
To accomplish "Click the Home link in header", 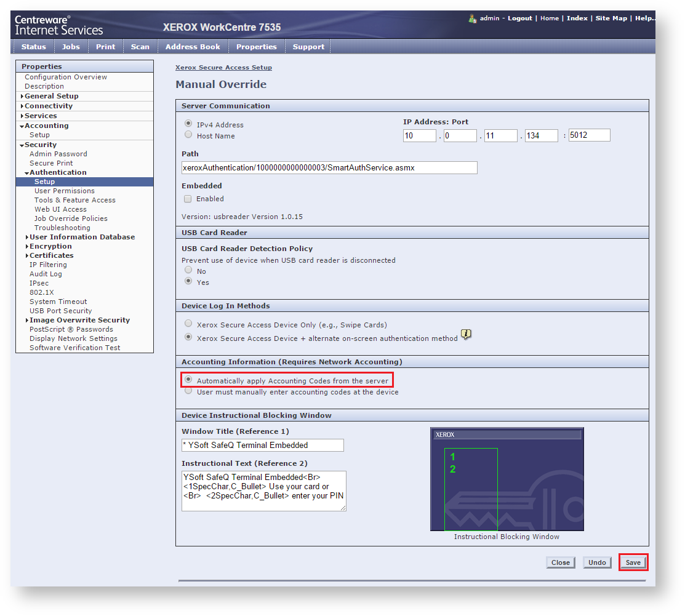I will pos(550,18).
